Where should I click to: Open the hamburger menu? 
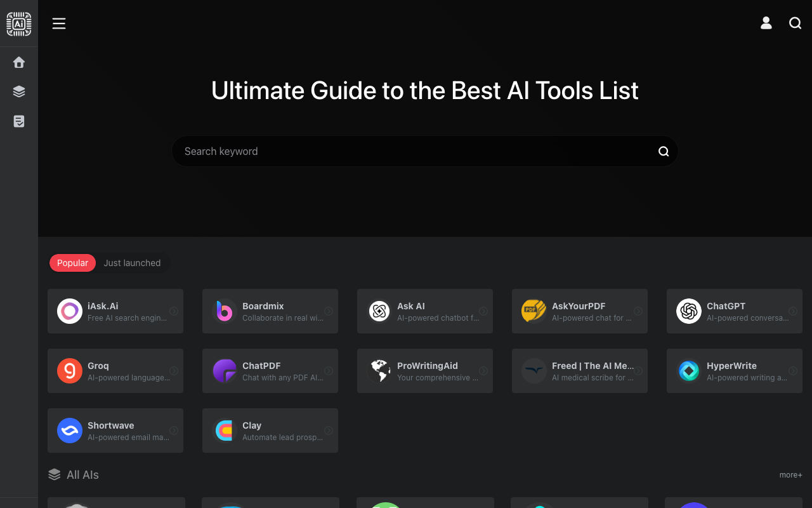click(x=59, y=23)
